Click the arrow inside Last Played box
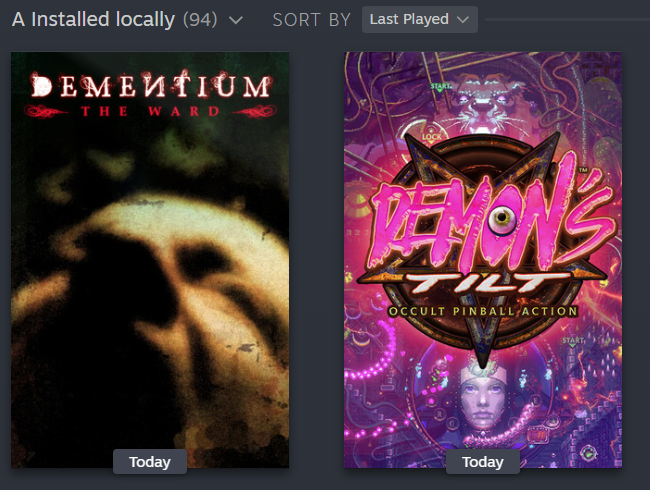Image resolution: width=650 pixels, height=490 pixels. 463,19
